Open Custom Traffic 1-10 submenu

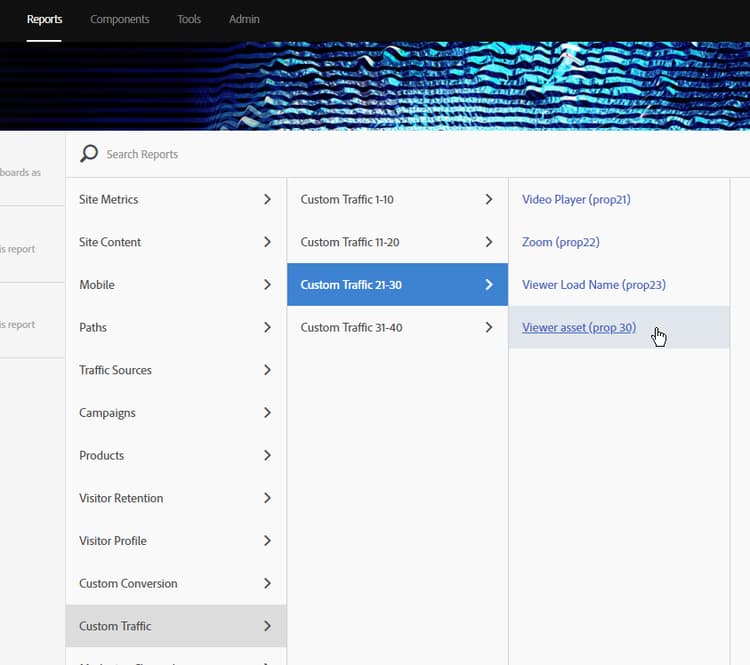[x=397, y=200]
